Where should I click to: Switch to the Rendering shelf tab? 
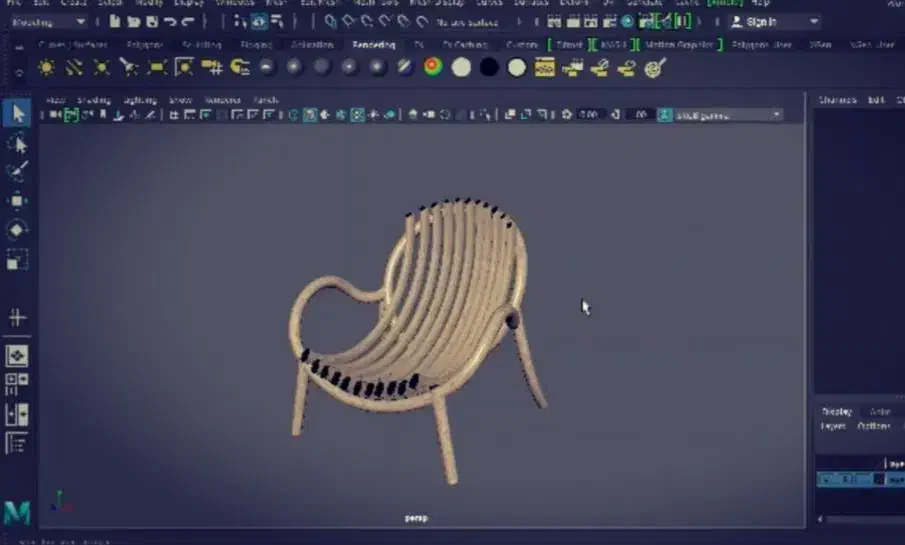(373, 45)
